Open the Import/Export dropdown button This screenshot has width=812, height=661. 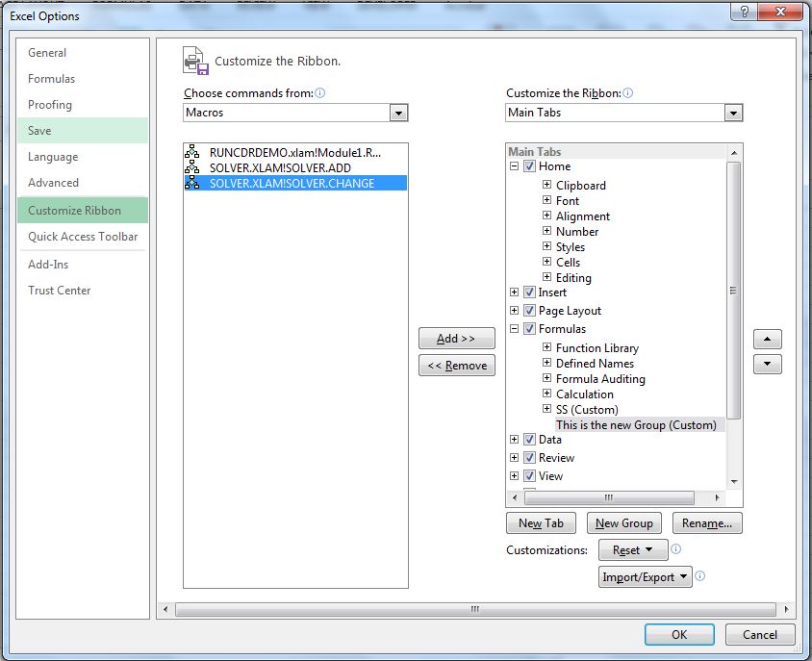[x=646, y=576]
